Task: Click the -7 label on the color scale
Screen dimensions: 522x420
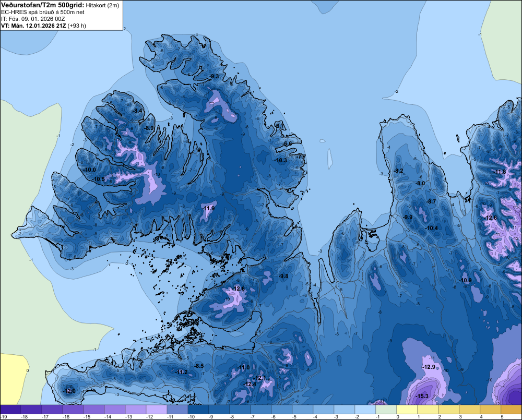Action: click(252, 417)
